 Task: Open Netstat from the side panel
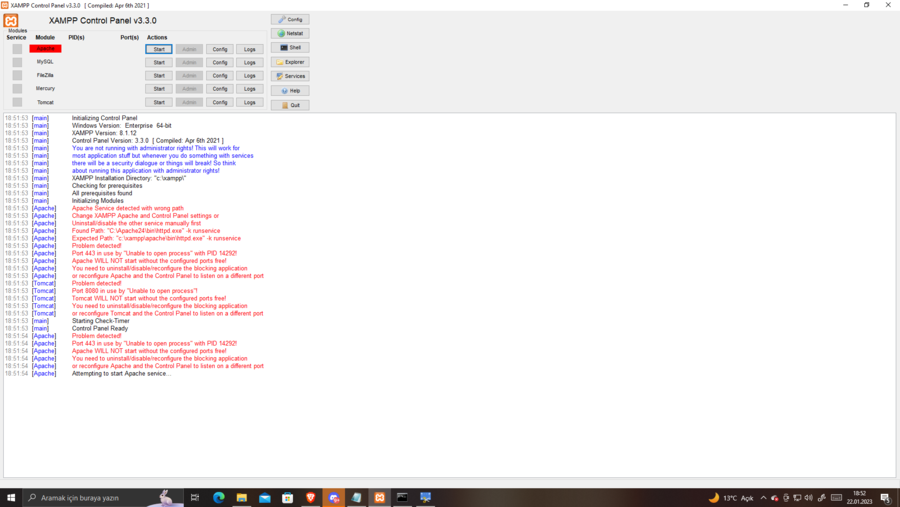coord(290,33)
